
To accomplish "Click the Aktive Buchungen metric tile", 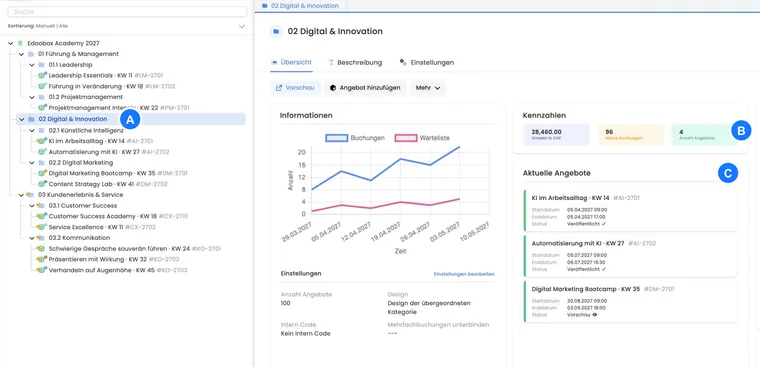I will pyautogui.click(x=631, y=134).
